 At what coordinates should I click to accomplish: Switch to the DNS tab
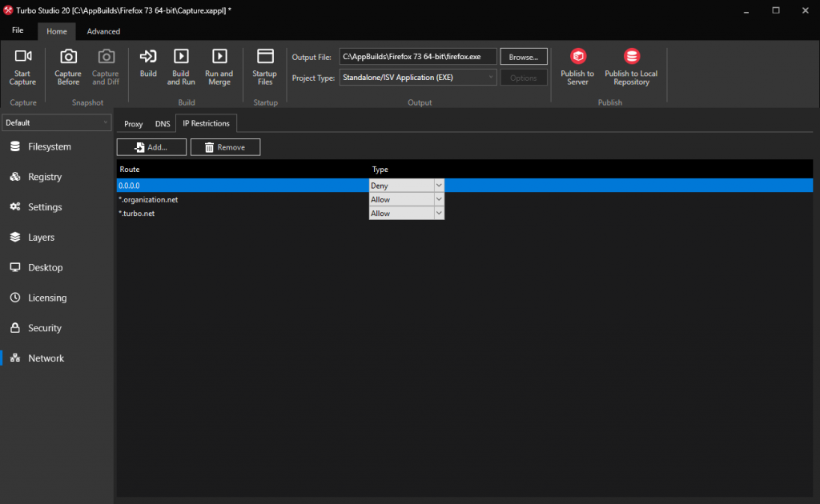click(x=163, y=123)
